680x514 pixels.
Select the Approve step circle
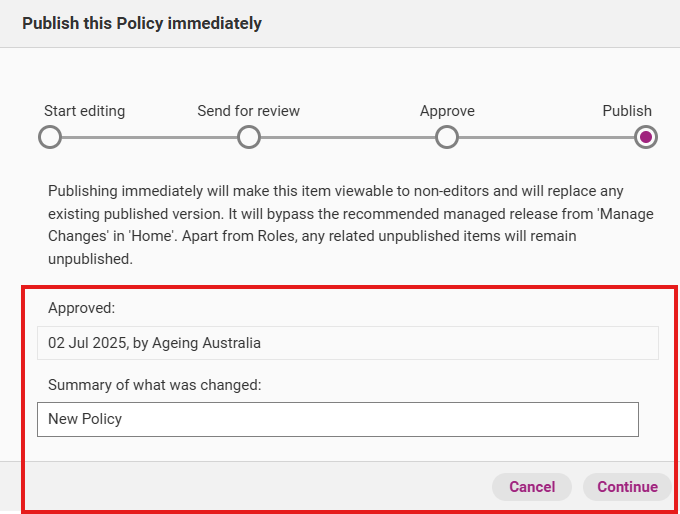(x=447, y=137)
